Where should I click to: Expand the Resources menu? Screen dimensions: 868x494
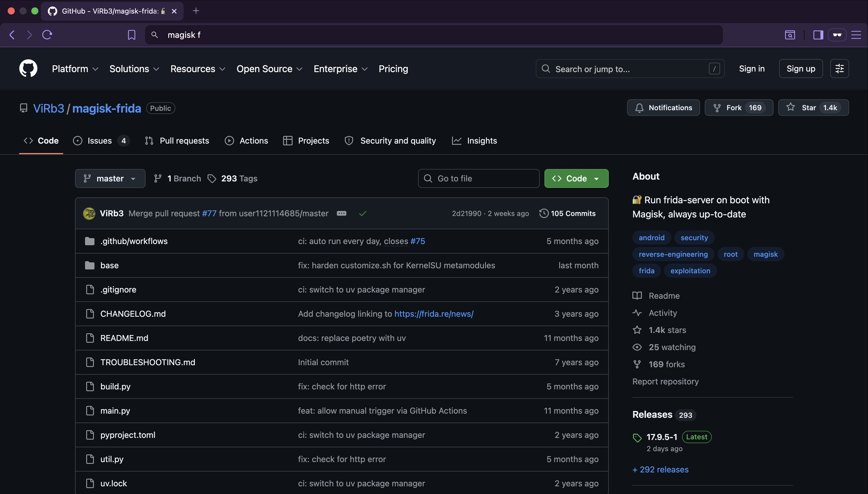pos(198,69)
